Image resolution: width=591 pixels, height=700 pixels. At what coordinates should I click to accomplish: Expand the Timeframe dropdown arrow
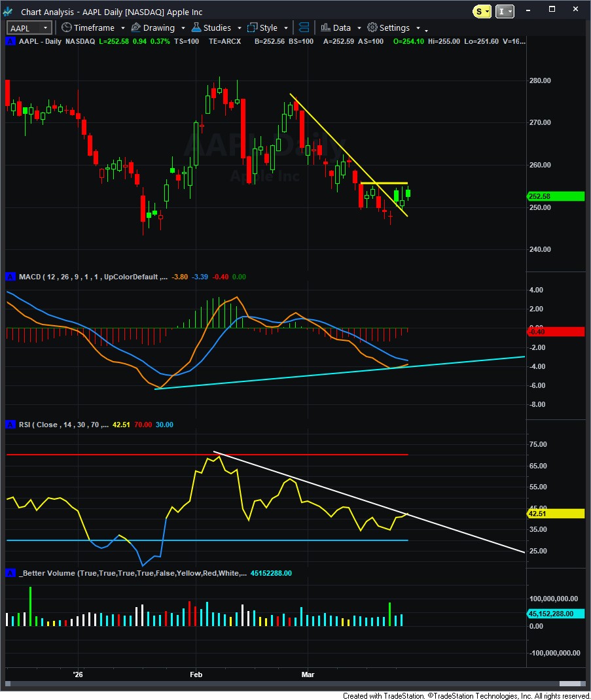(x=123, y=28)
